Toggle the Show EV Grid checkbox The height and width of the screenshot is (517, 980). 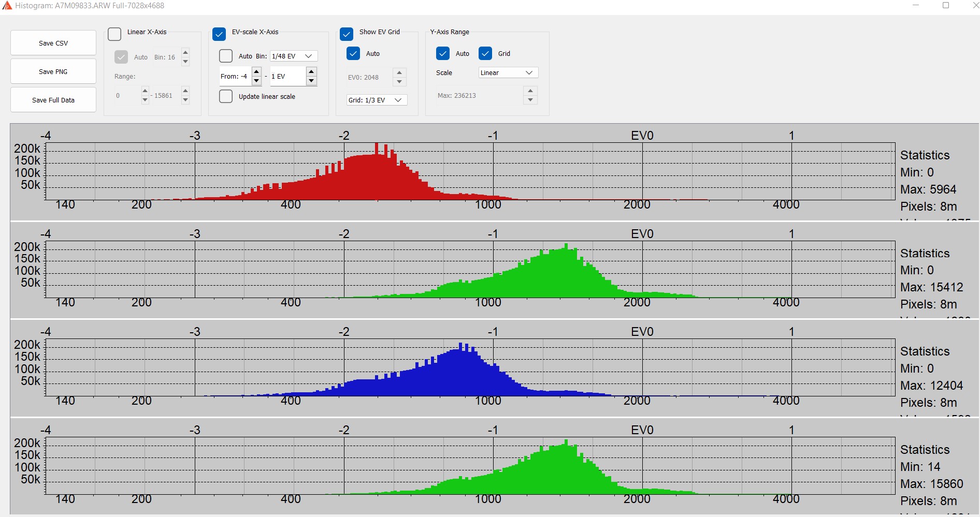click(x=347, y=34)
